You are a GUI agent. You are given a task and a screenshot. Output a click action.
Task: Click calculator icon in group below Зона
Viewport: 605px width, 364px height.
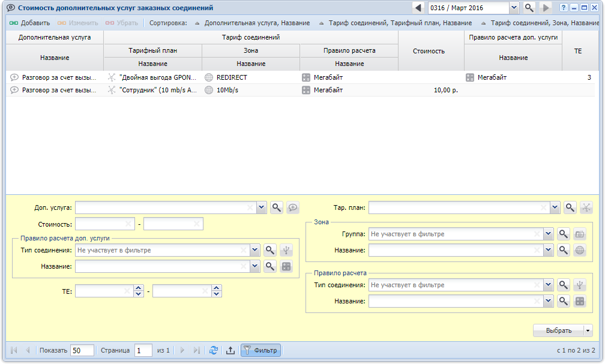coord(580,301)
